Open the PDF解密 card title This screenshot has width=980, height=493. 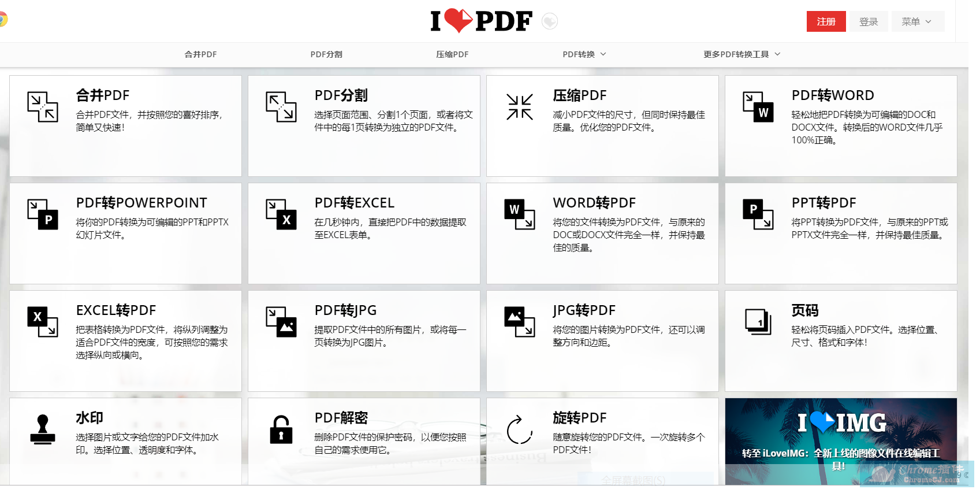341,418
